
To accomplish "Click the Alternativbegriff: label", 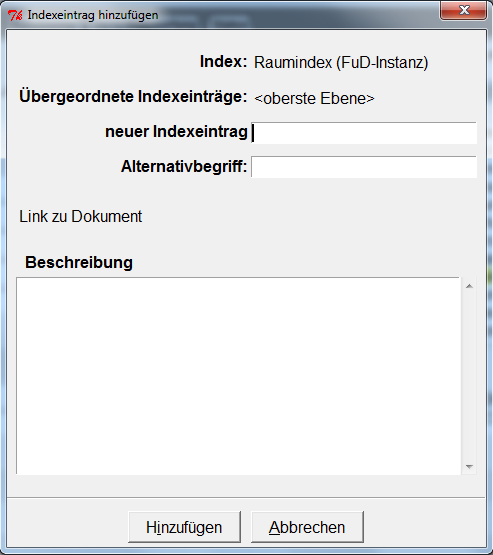I will click(184, 166).
